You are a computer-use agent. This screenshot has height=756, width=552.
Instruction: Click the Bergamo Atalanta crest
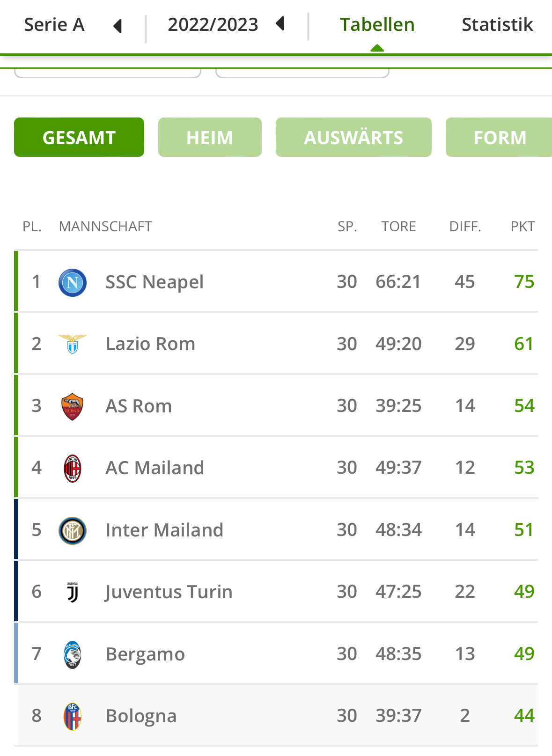73,654
